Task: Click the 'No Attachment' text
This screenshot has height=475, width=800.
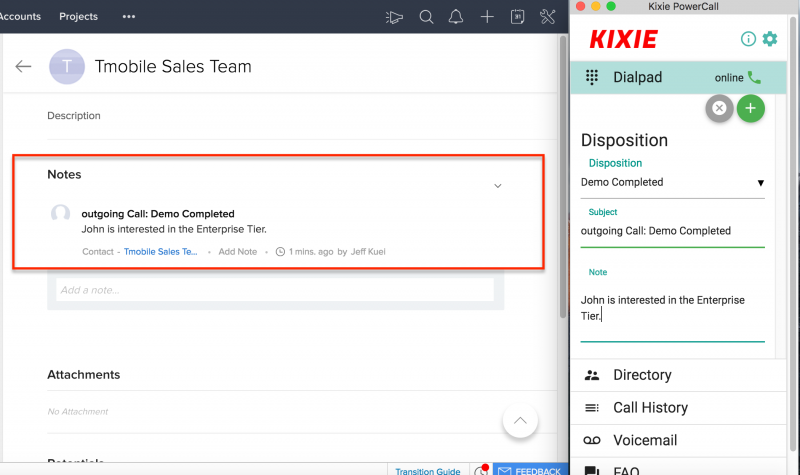Action: coord(78,411)
